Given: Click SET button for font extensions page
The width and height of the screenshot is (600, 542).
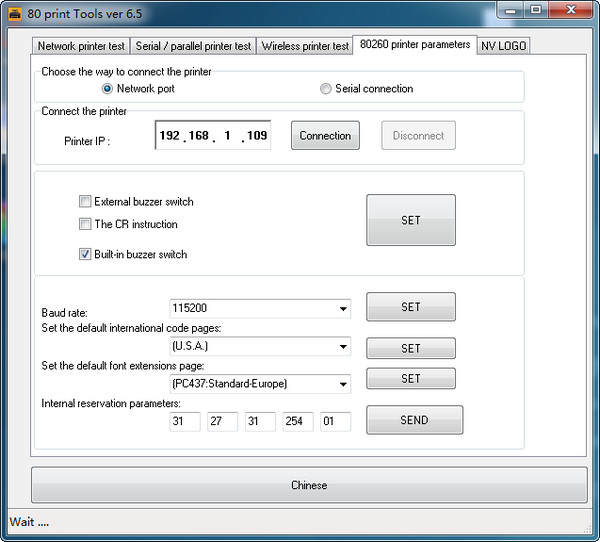Looking at the screenshot, I should click(x=411, y=379).
